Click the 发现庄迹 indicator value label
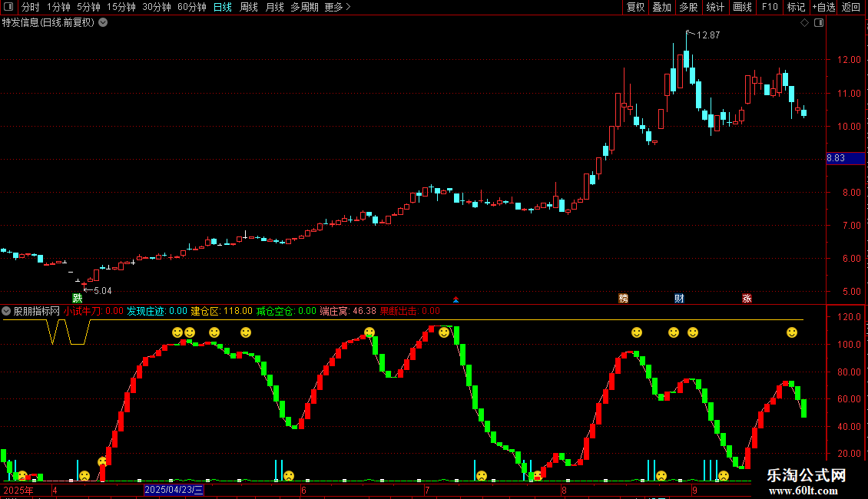 [x=157, y=312]
